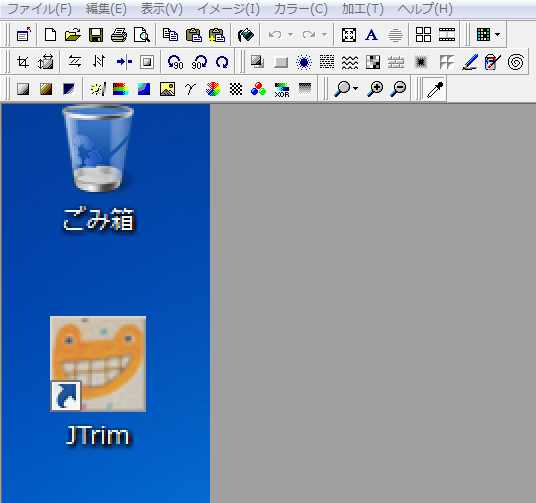Image resolution: width=536 pixels, height=503 pixels.
Task: Open RGB balance three-circles icon
Action: (x=258, y=89)
